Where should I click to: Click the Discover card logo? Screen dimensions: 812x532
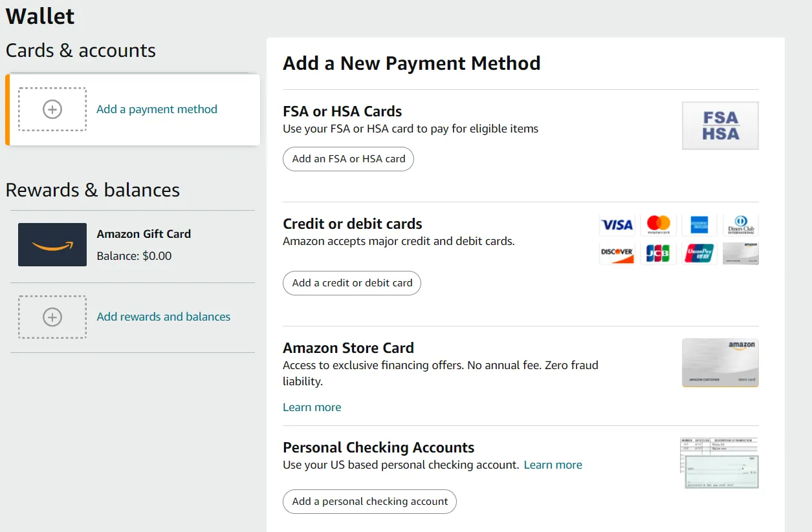[x=617, y=253]
